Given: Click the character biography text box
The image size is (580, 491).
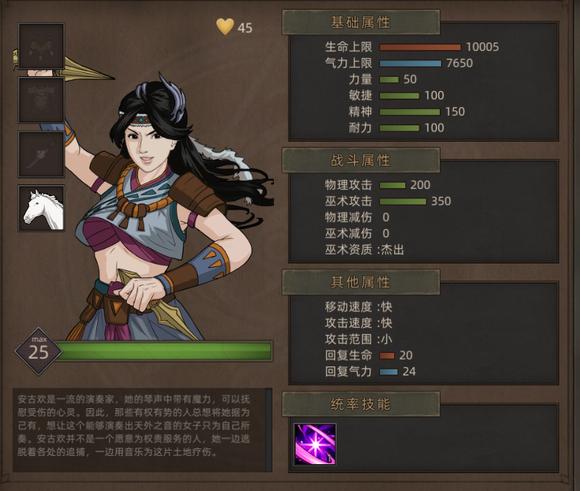Looking at the screenshot, I should [142, 430].
